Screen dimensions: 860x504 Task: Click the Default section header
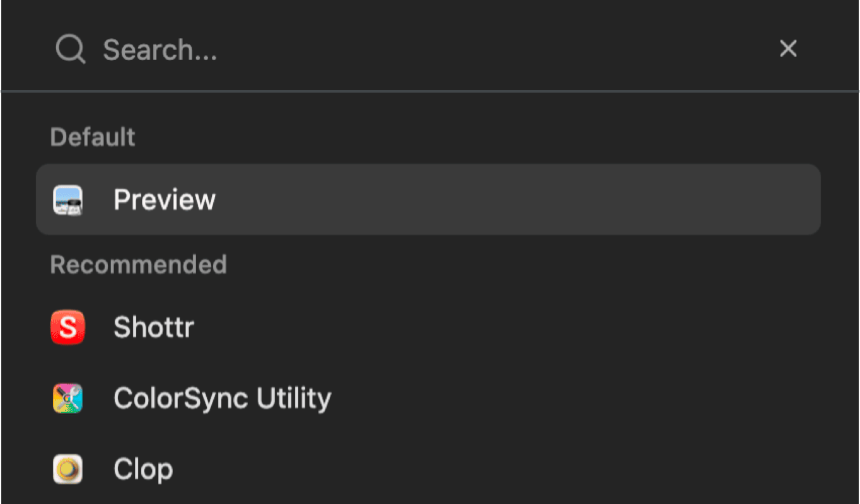(x=92, y=137)
